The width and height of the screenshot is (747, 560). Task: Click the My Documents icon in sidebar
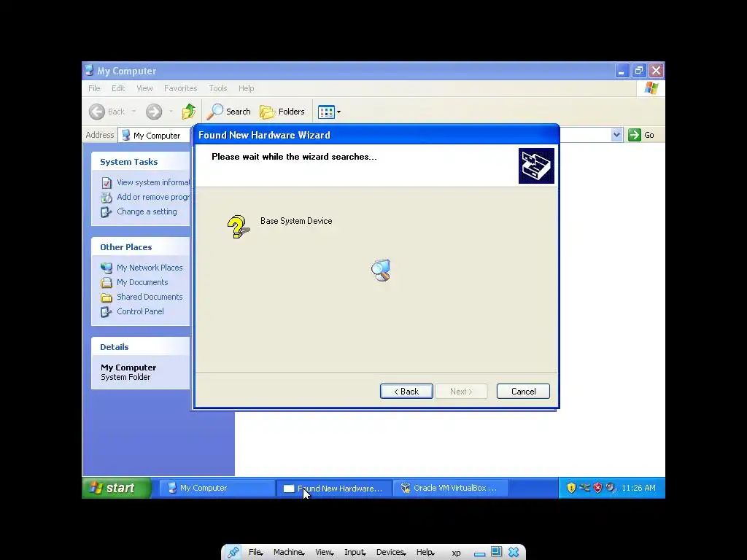pos(107,282)
